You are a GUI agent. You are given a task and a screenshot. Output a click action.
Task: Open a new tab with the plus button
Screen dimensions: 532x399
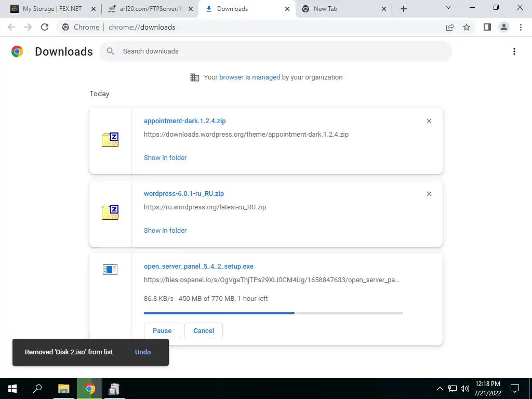403,9
